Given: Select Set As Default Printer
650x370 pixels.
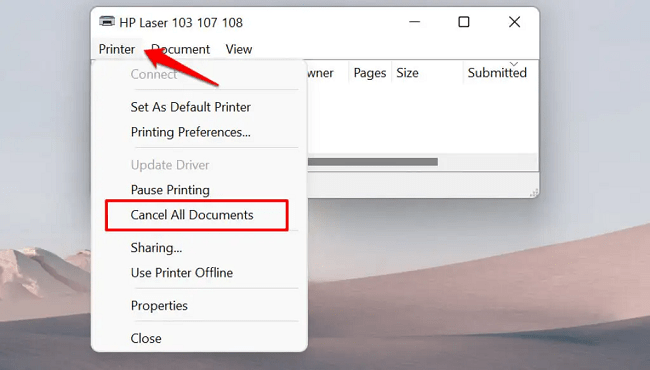Looking at the screenshot, I should coord(191,107).
